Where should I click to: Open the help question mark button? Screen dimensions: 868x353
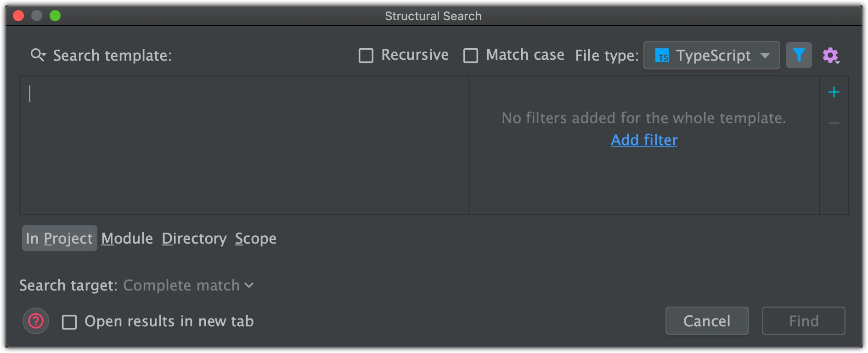coord(36,321)
